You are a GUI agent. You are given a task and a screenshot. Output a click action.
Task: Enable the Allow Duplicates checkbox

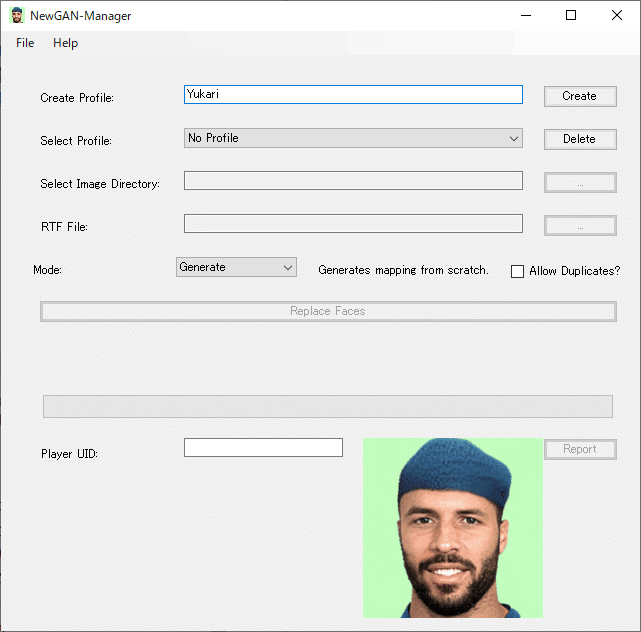point(517,271)
